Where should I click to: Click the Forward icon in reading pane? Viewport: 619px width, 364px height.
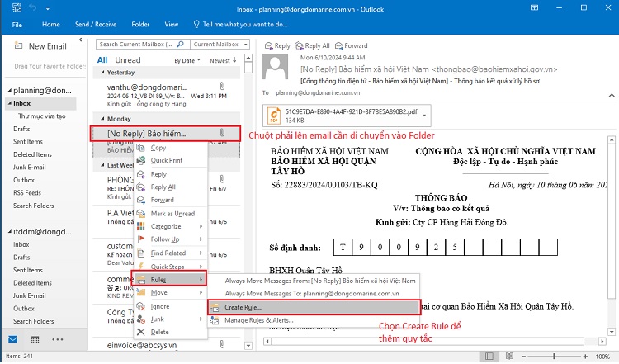339,45
